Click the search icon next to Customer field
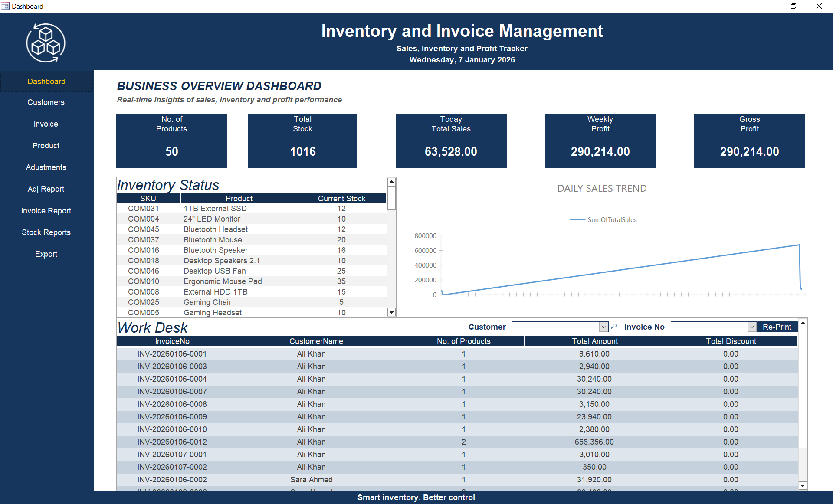Screen dimensions: 833x504 coord(613,327)
